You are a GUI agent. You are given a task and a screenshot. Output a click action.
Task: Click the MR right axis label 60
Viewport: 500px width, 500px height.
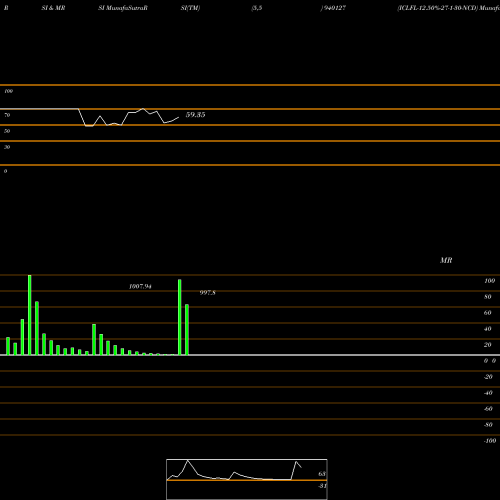click(x=488, y=313)
